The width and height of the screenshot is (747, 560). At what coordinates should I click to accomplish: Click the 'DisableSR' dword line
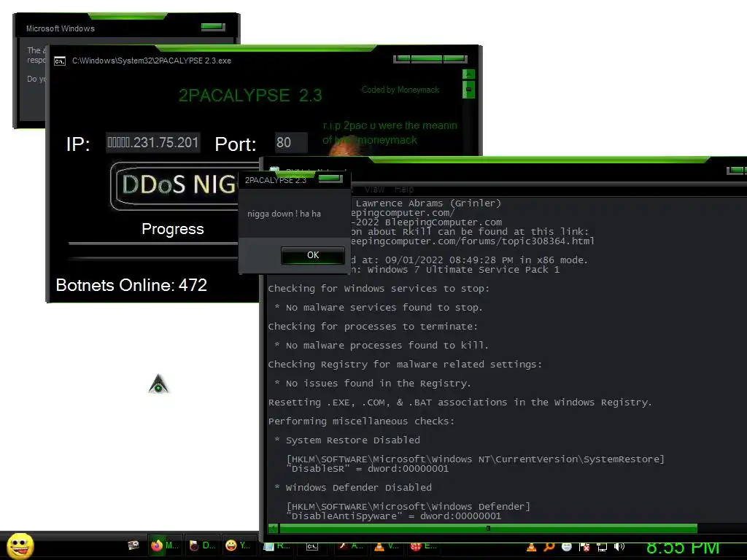(368, 469)
